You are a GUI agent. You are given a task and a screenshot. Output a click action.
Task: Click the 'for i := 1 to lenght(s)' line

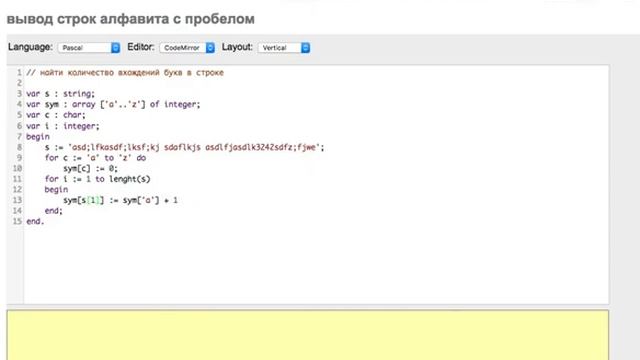tap(98, 179)
